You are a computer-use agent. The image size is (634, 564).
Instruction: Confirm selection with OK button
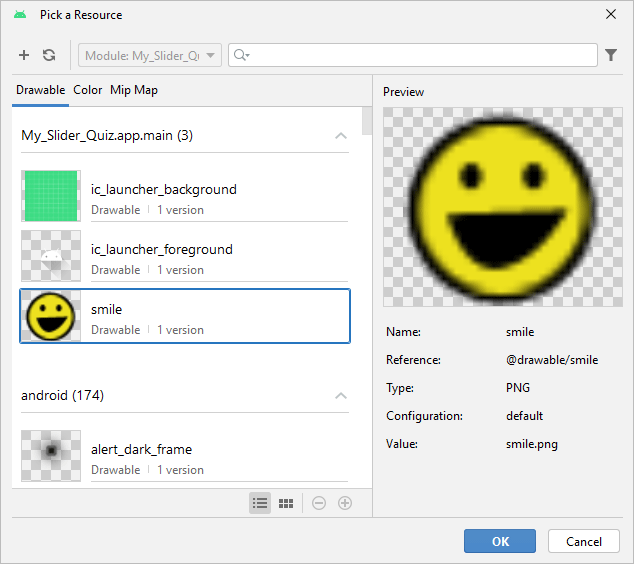(x=500, y=541)
